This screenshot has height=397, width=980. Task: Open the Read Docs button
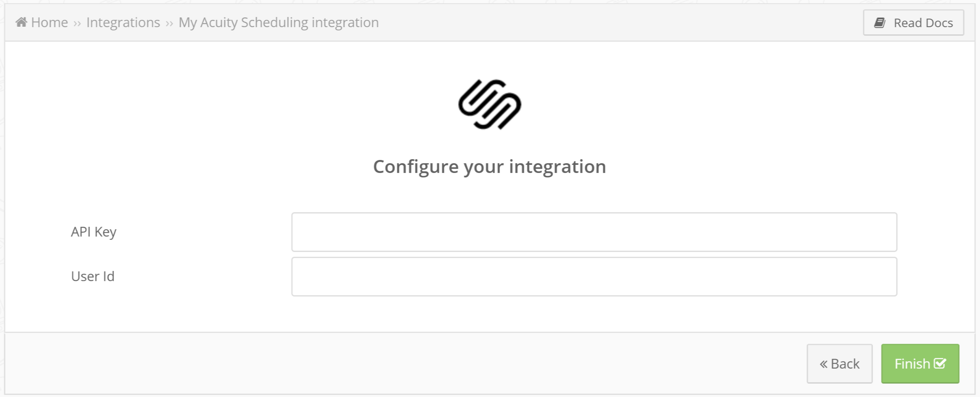tap(914, 23)
